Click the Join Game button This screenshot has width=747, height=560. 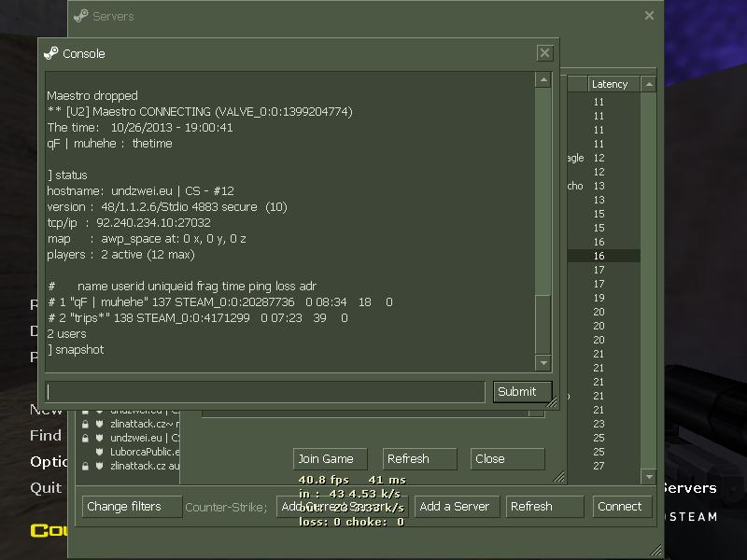331,459
